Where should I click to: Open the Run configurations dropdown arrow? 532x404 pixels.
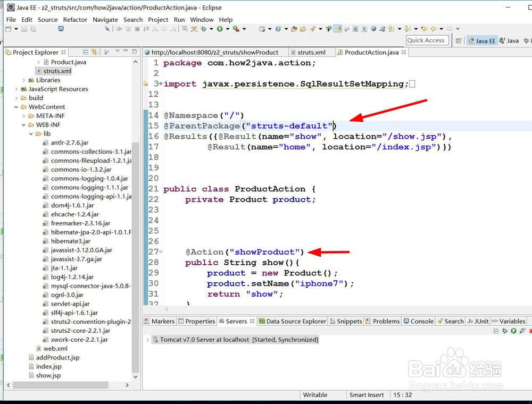tap(228, 29)
